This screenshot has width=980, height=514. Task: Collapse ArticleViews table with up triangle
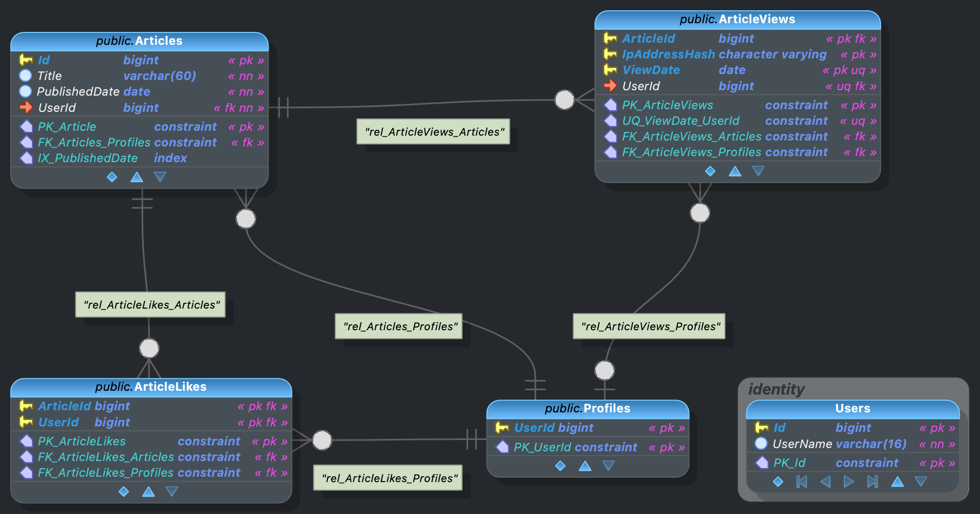(x=735, y=171)
